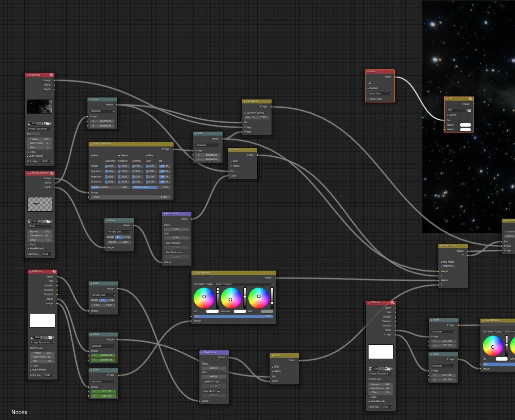The height and width of the screenshot is (420, 515).
Task: Toggle preview icon on 0001.png node header
Action: (51, 75)
